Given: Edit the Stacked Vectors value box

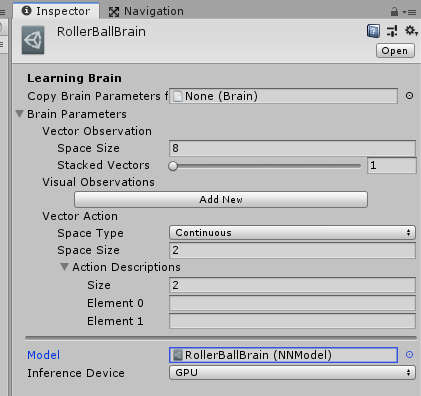Looking at the screenshot, I should tap(392, 165).
